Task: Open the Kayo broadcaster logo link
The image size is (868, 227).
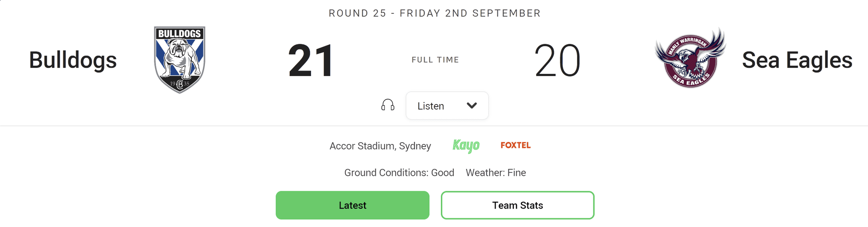Action: [x=466, y=146]
